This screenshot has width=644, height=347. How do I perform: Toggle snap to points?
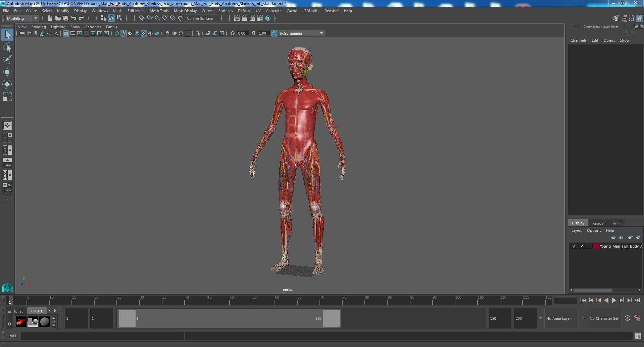pos(157,18)
